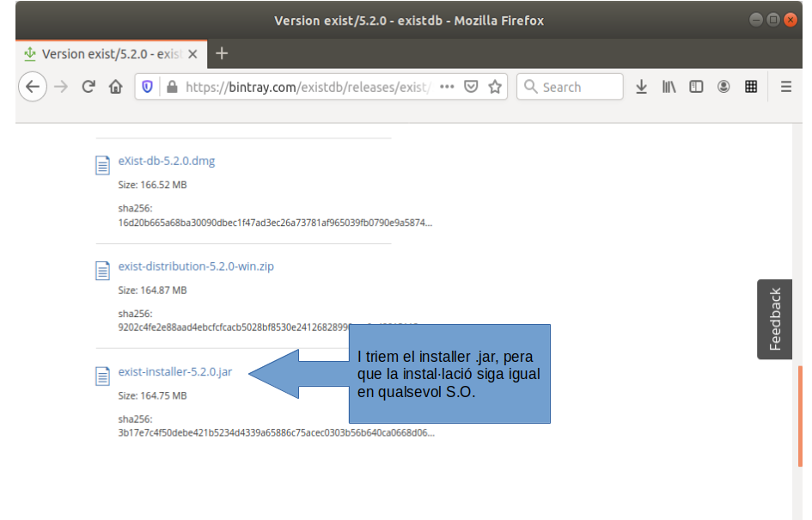Open a new tab with plus button
Image resolution: width=812 pixels, height=520 pixels.
click(222, 53)
